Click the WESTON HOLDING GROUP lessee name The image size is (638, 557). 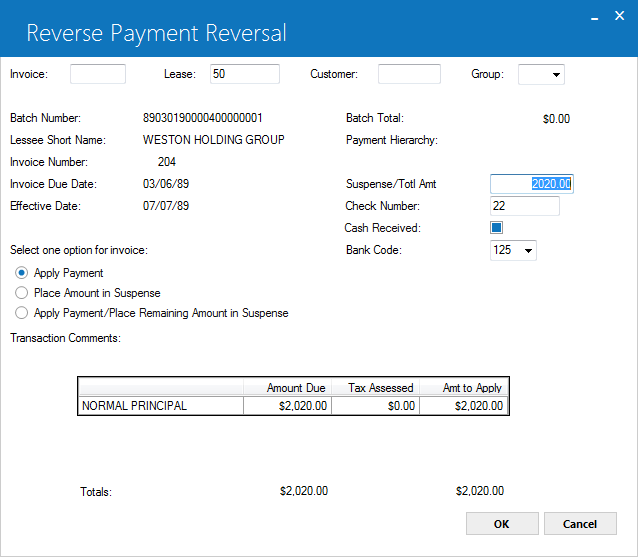point(213,140)
